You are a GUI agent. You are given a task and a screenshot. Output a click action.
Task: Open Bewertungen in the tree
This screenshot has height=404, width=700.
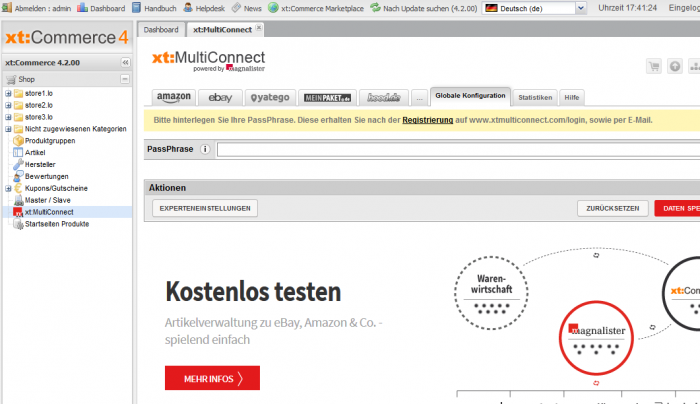(41, 176)
